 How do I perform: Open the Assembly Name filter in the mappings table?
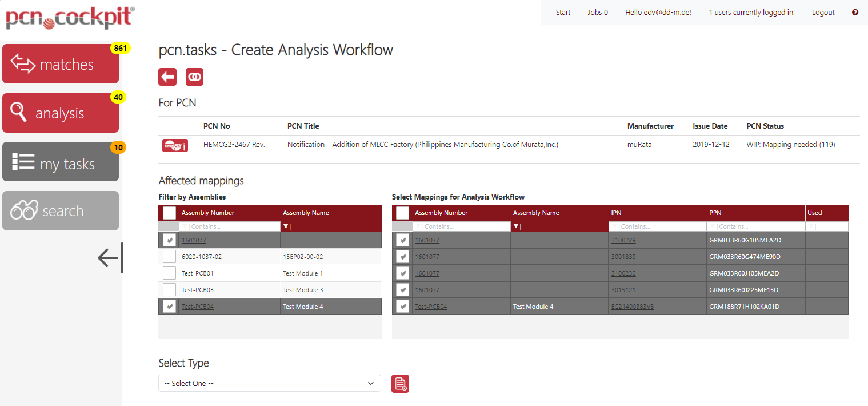coord(516,226)
